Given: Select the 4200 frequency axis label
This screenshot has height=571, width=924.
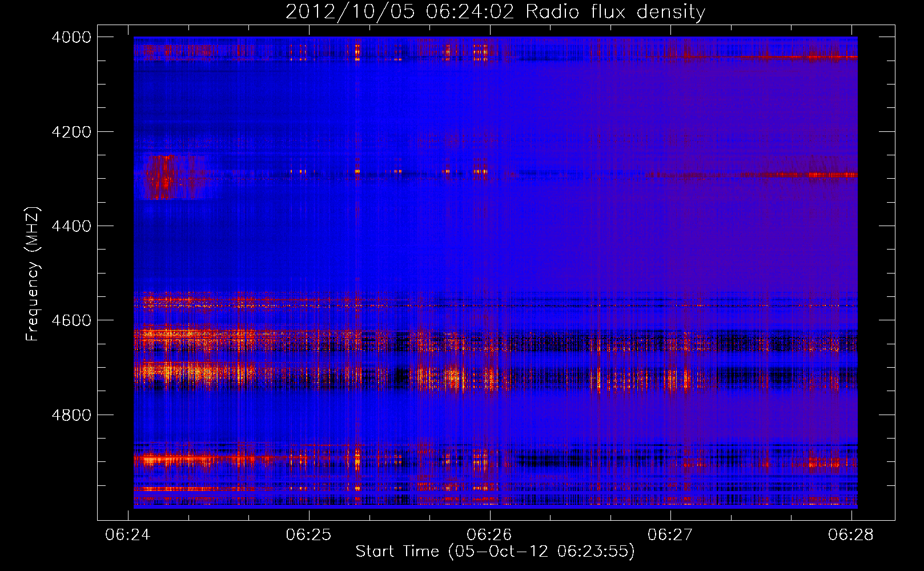Looking at the screenshot, I should 71,132.
